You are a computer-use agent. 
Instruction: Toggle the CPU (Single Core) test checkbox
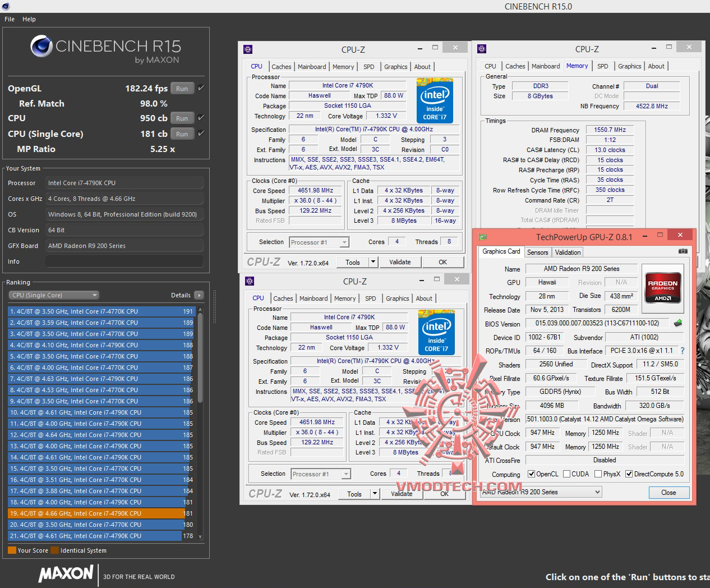point(201,133)
